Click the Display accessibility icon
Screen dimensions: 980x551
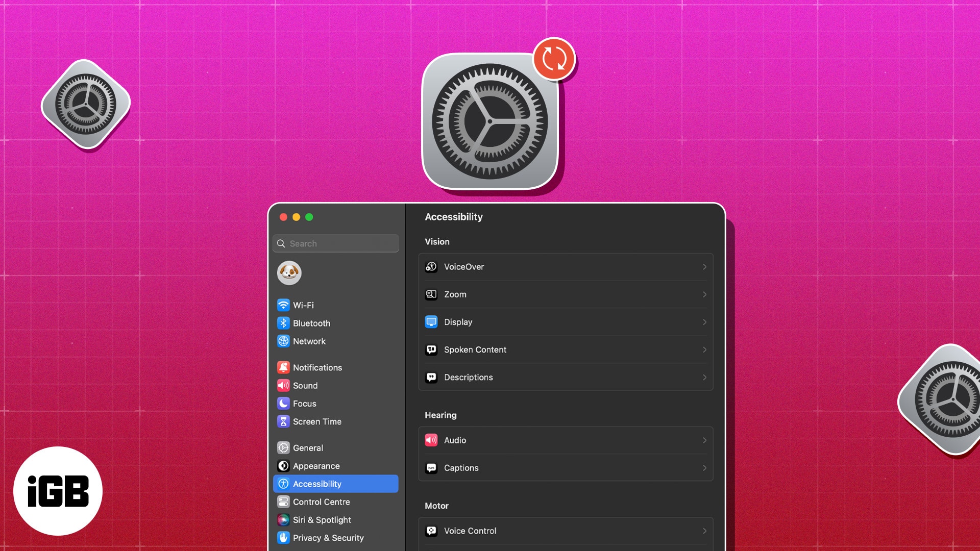(431, 321)
